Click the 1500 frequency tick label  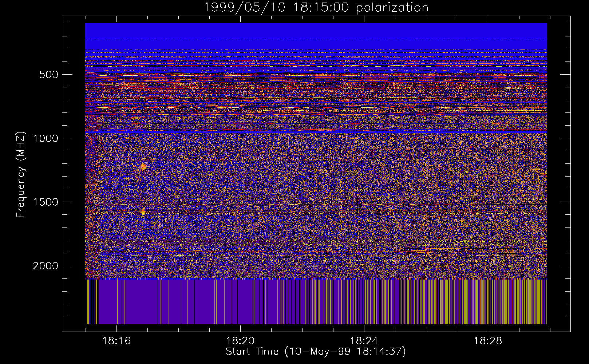click(x=46, y=202)
